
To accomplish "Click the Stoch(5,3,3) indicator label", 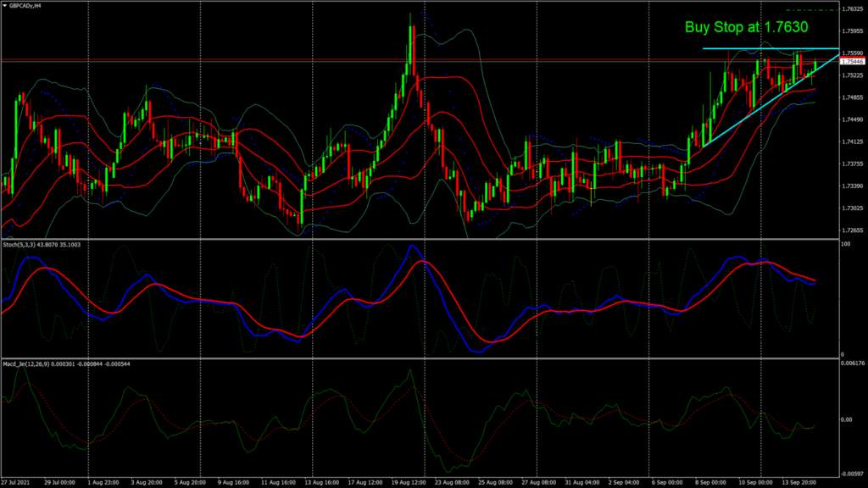I will coord(42,245).
